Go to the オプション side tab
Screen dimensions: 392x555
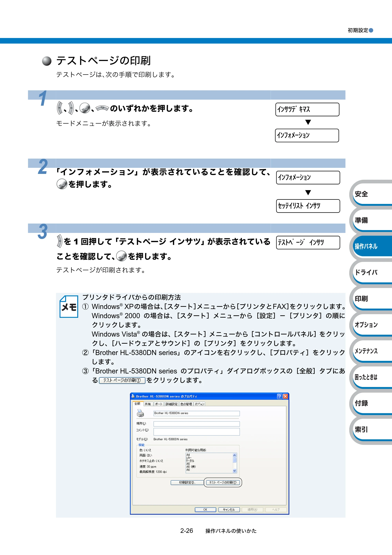[x=372, y=325]
